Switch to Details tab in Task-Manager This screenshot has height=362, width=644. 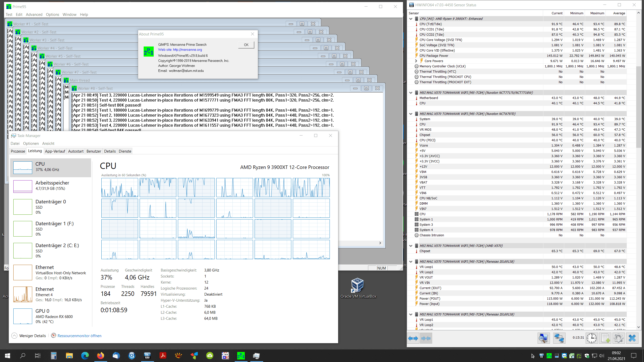(x=110, y=151)
